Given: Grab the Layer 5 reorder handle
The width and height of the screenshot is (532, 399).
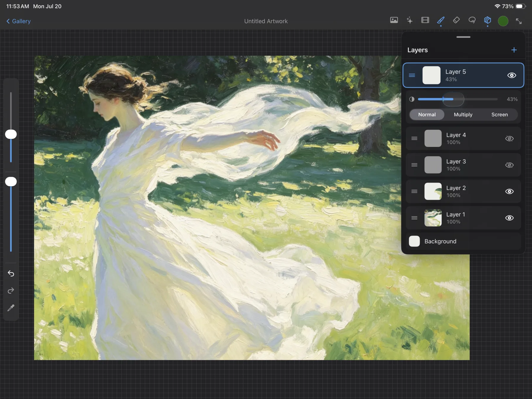Looking at the screenshot, I should pos(412,75).
